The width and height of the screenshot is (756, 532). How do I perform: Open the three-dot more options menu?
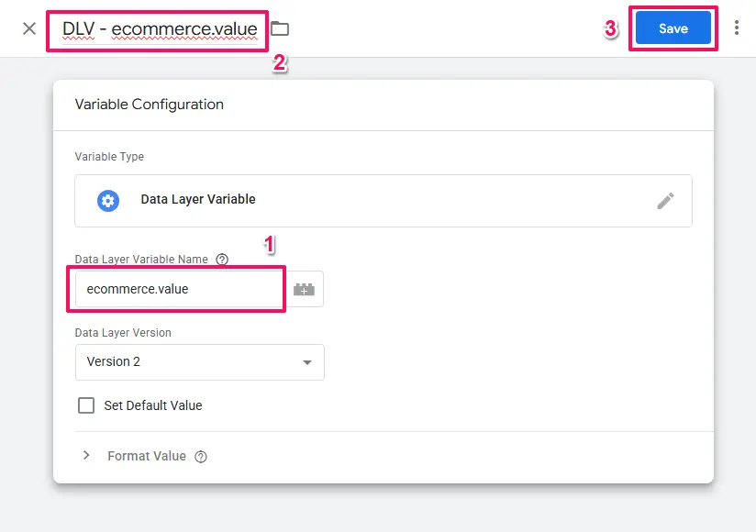pyautogui.click(x=737, y=28)
